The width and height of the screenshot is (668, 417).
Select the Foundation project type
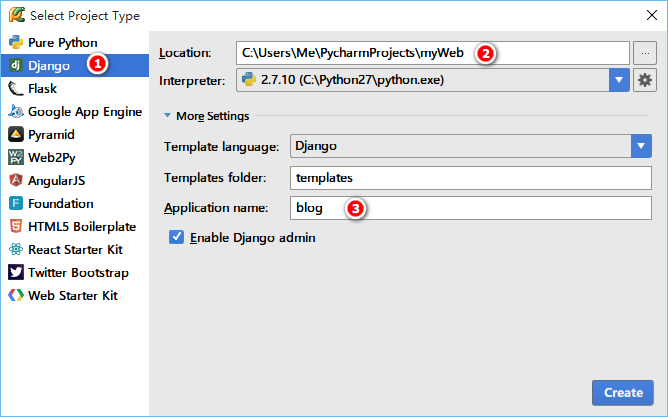(75, 203)
